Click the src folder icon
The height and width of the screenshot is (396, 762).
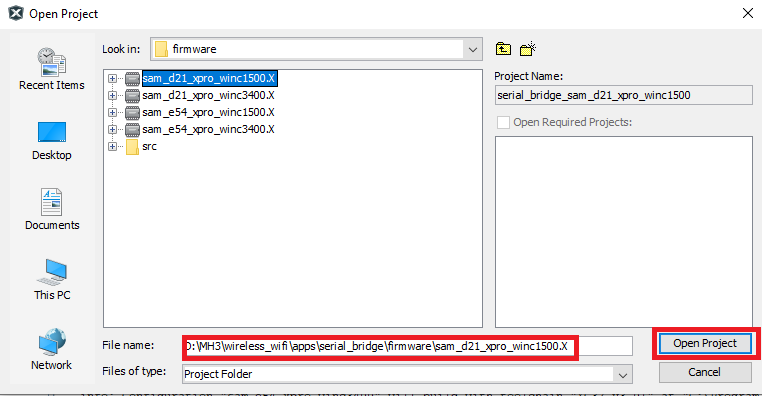tap(132, 146)
